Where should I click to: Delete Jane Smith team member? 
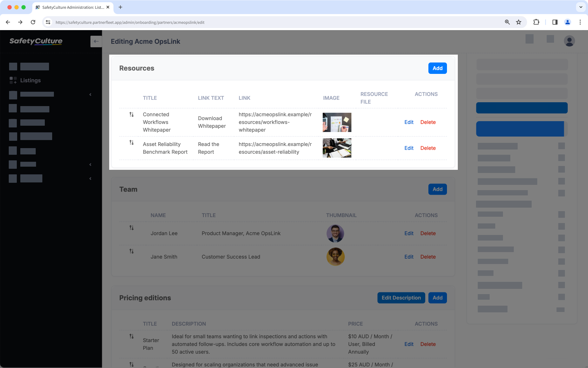click(428, 257)
